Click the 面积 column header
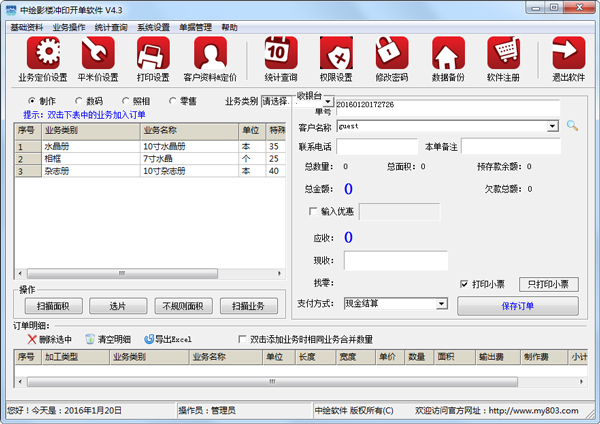 point(455,357)
